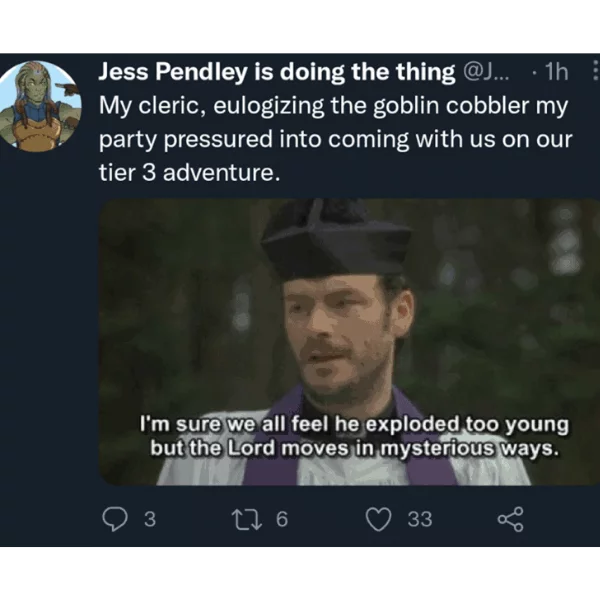Image resolution: width=600 pixels, height=600 pixels.
Task: Open the priest GIF attached to the tweet
Action: point(349,342)
